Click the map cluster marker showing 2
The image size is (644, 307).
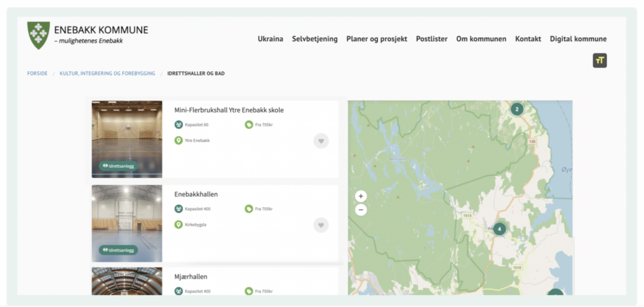click(517, 109)
